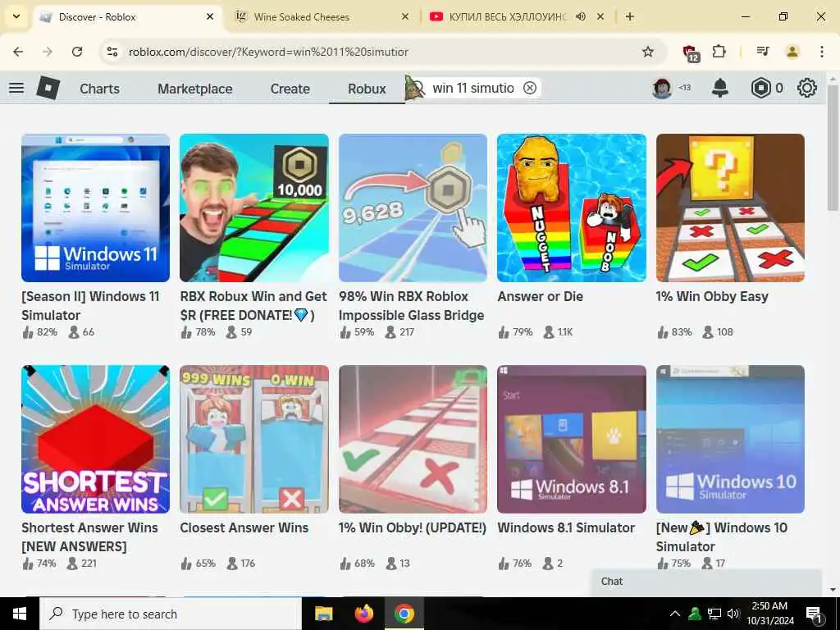Open the Chrome three-dot menu
Image resolution: width=840 pixels, height=630 pixels.
[x=822, y=52]
